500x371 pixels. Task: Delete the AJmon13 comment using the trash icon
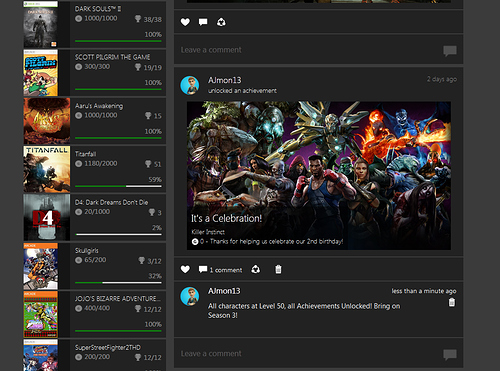[x=452, y=302]
